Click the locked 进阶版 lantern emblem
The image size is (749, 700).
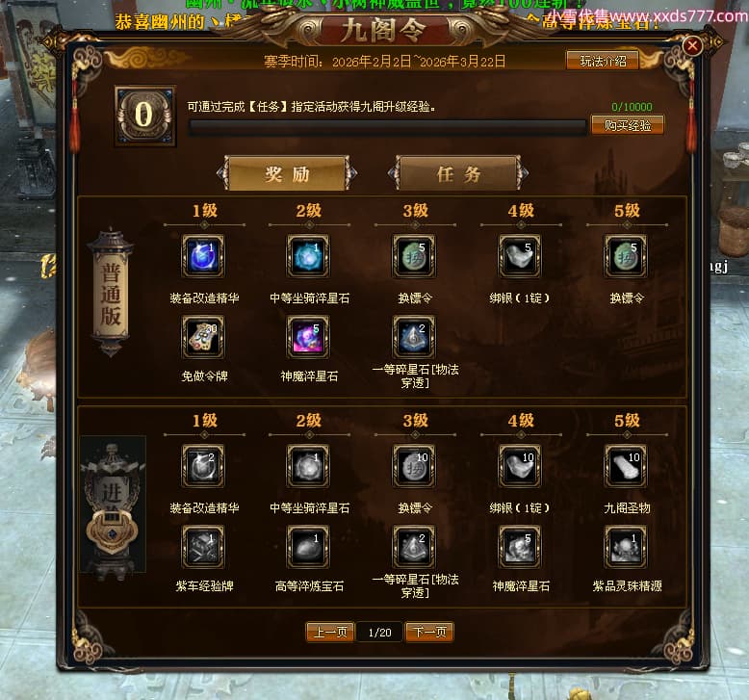click(x=113, y=508)
